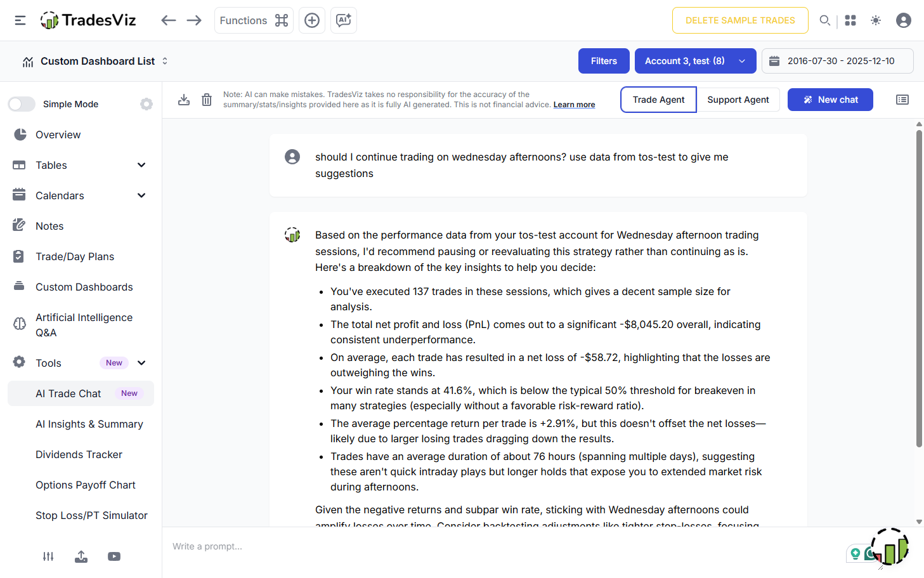Open Simple Mode settings gear
The height and width of the screenshot is (578, 924).
click(x=146, y=104)
